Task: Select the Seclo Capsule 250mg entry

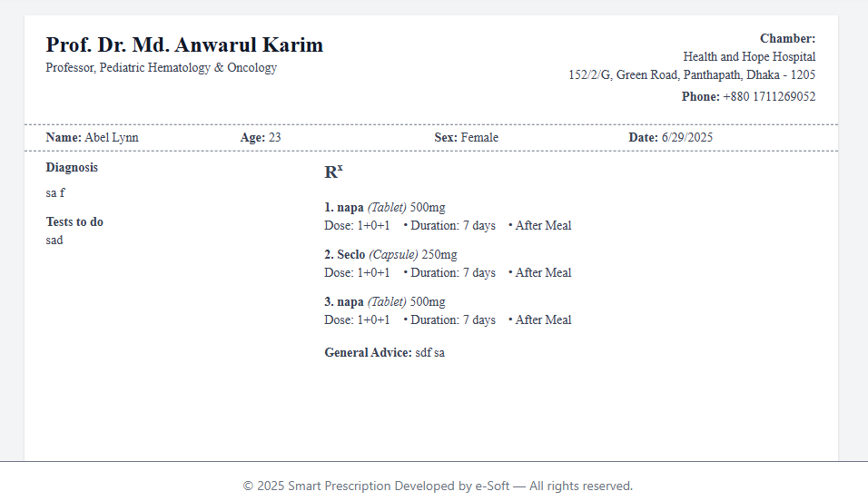Action: point(390,255)
